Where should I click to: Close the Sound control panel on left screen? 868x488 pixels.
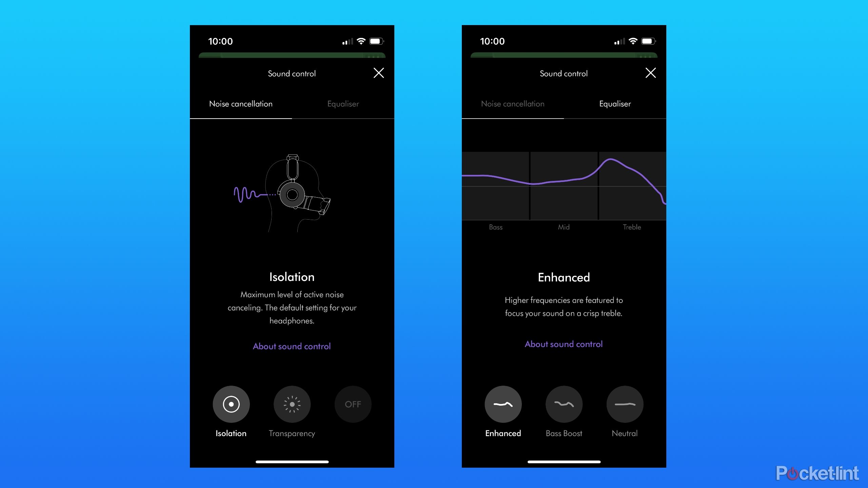(378, 73)
